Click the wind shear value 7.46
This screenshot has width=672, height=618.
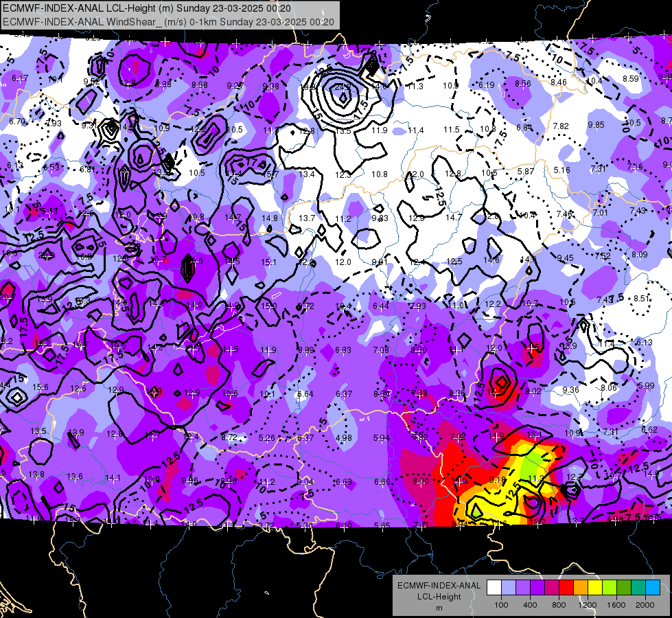565,214
